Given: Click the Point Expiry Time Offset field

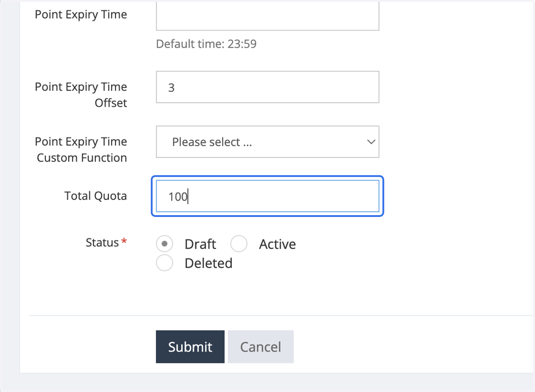Looking at the screenshot, I should 267,87.
